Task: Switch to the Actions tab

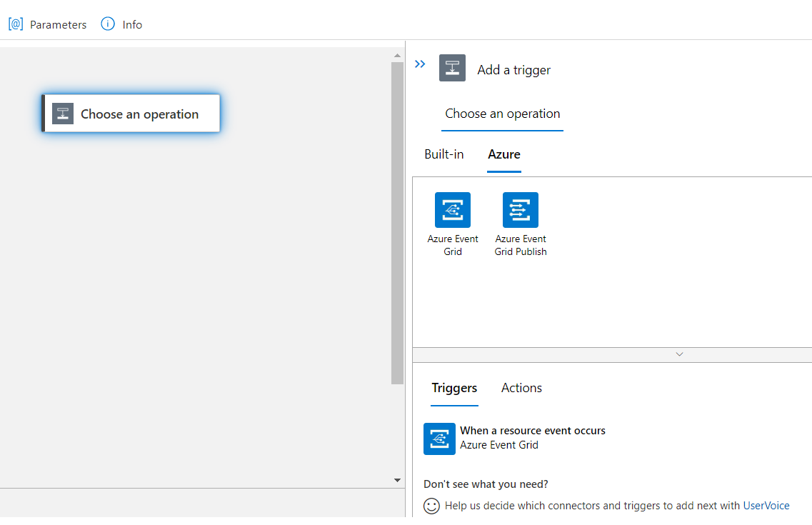Action: (521, 388)
